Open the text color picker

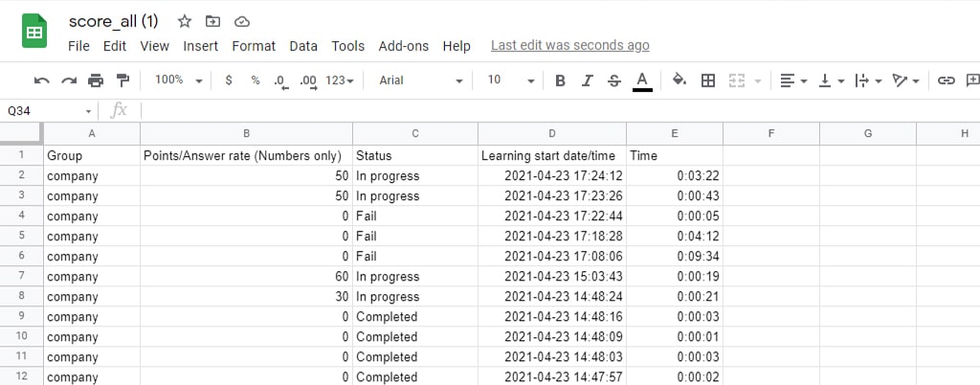point(642,80)
